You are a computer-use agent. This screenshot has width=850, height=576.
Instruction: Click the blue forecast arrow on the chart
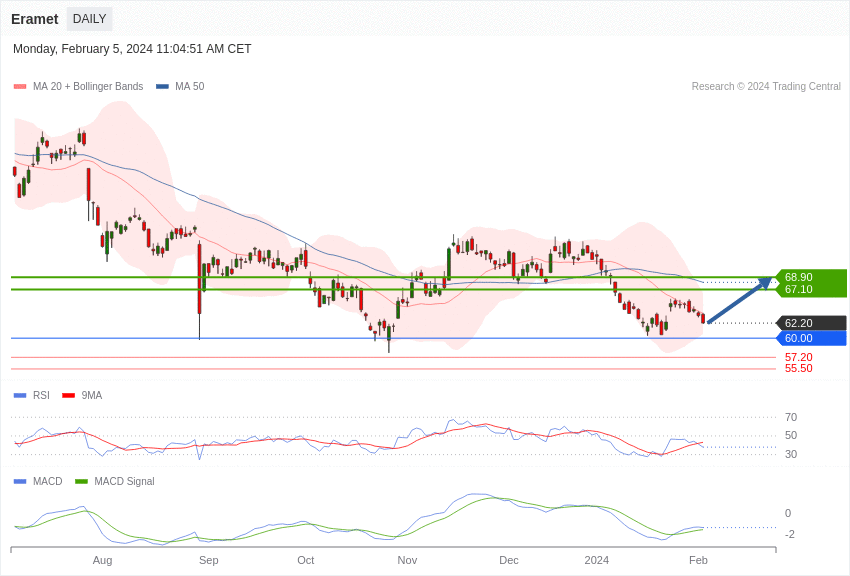[x=738, y=302]
